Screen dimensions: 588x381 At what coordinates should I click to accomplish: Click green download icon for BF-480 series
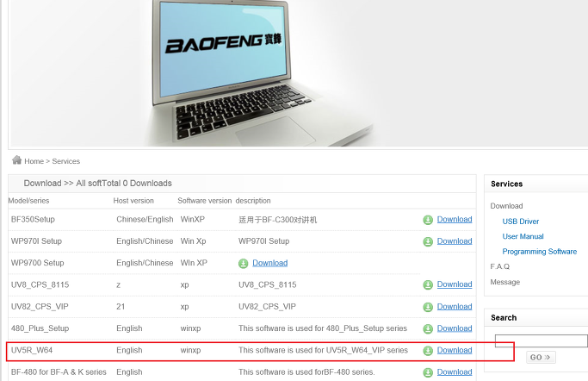(x=428, y=372)
